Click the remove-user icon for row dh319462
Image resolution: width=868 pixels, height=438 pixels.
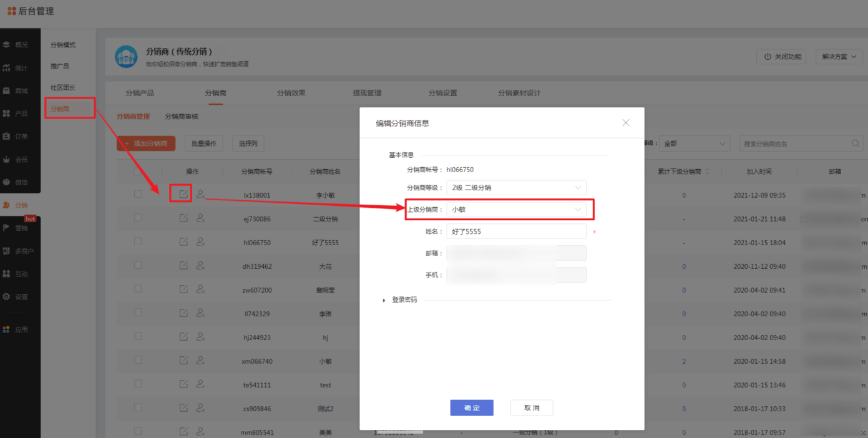(x=200, y=265)
